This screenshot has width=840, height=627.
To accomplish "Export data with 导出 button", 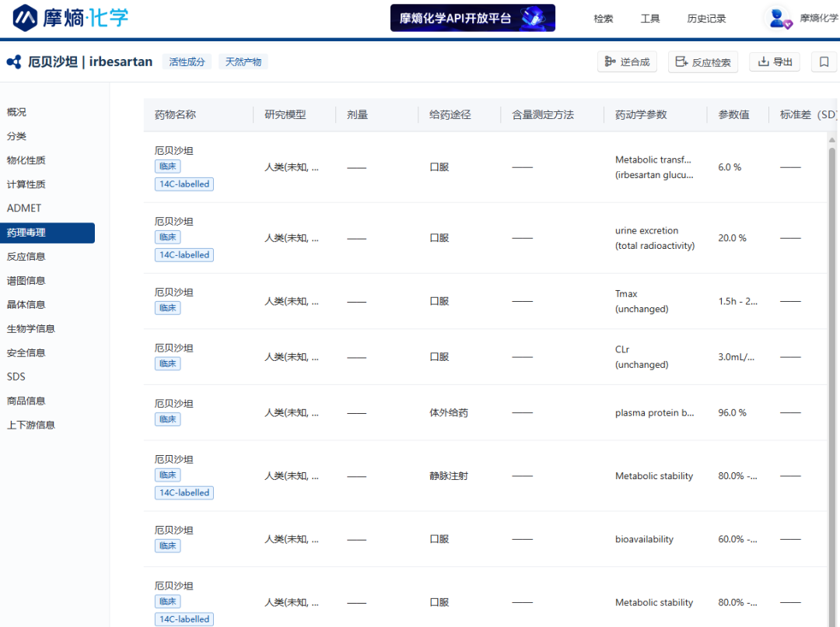I will click(775, 62).
